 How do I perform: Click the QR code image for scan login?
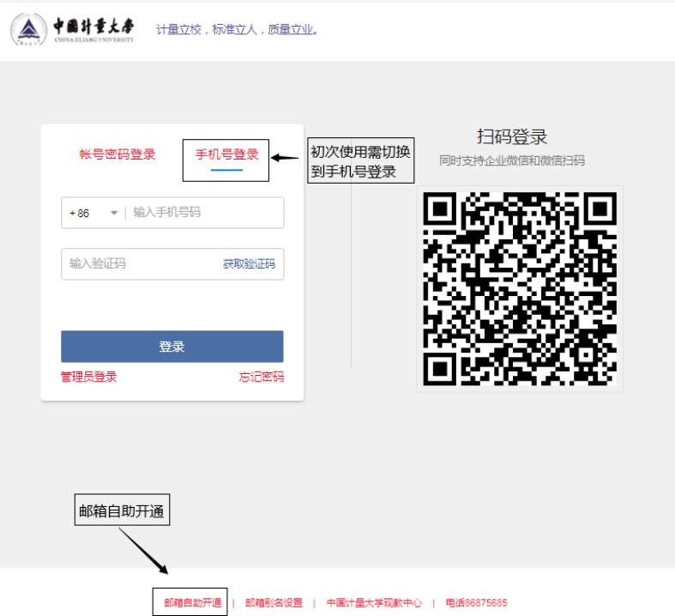(x=520, y=288)
